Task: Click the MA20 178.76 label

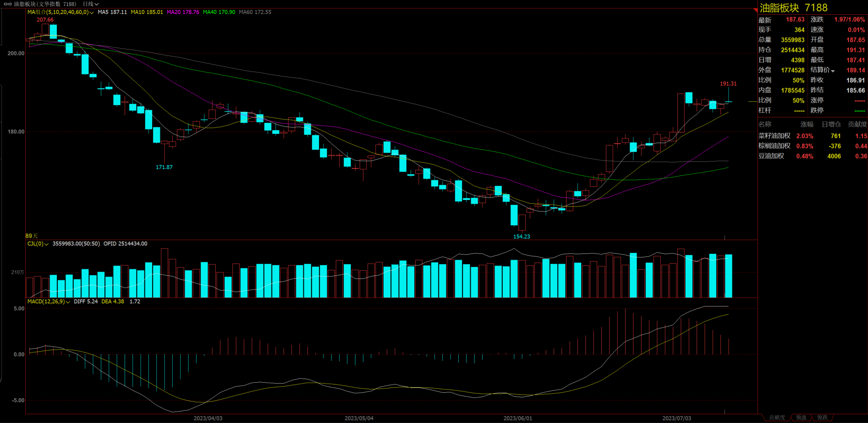Action: 183,12
